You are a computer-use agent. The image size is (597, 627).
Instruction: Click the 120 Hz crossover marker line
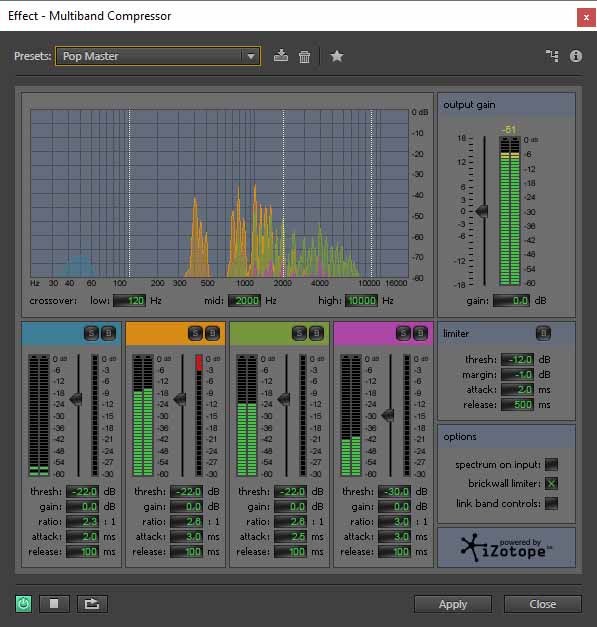[129, 194]
